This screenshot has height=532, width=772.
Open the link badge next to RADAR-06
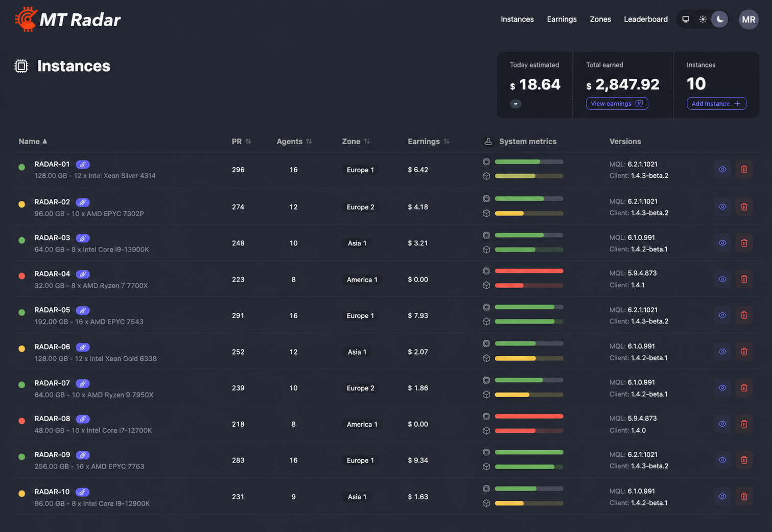(83, 347)
